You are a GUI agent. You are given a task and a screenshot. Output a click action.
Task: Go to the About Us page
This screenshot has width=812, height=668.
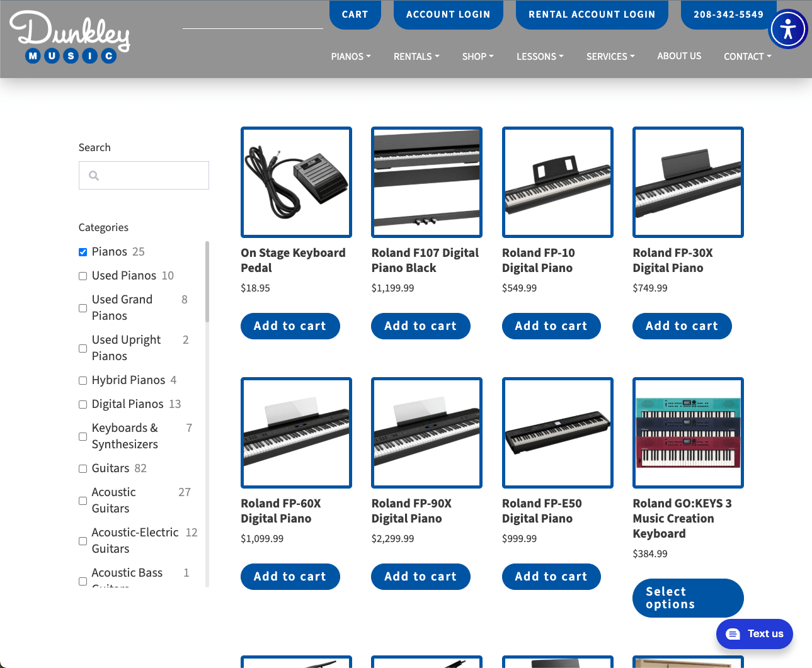(678, 56)
